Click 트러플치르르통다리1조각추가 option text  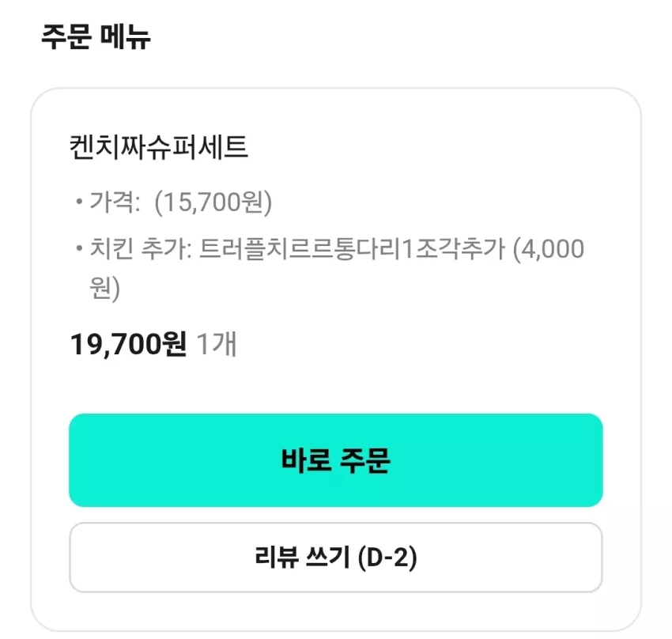(x=353, y=249)
